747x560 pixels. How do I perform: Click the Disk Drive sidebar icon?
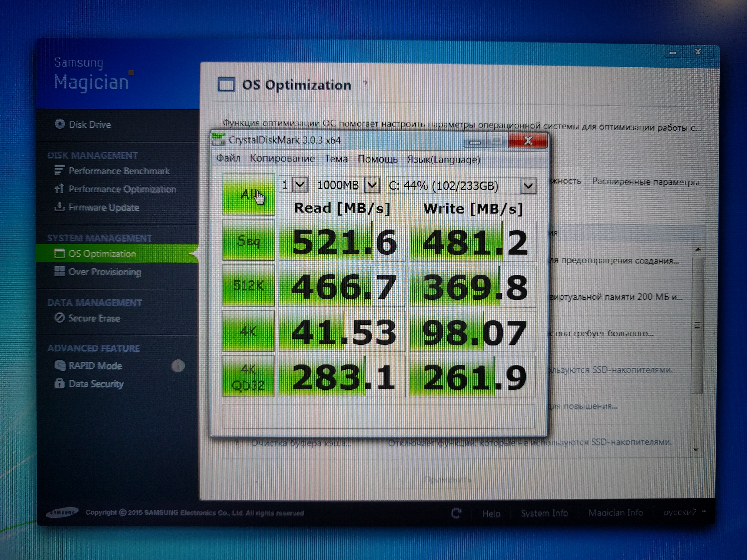(60, 124)
